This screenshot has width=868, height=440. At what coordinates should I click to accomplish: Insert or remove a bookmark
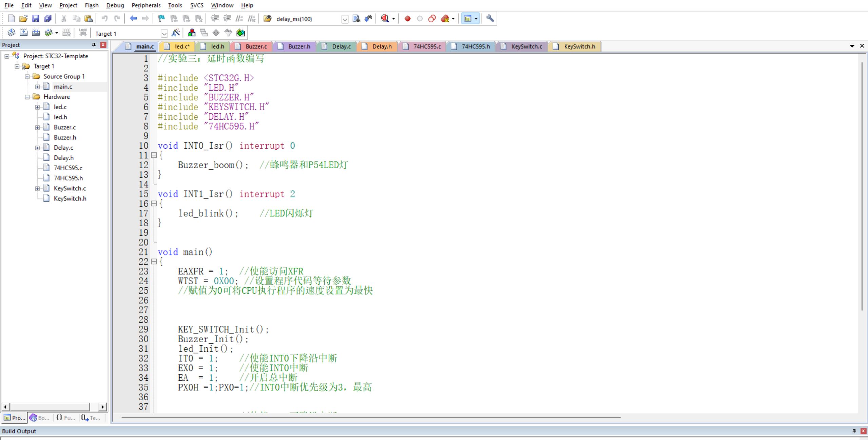coord(161,19)
